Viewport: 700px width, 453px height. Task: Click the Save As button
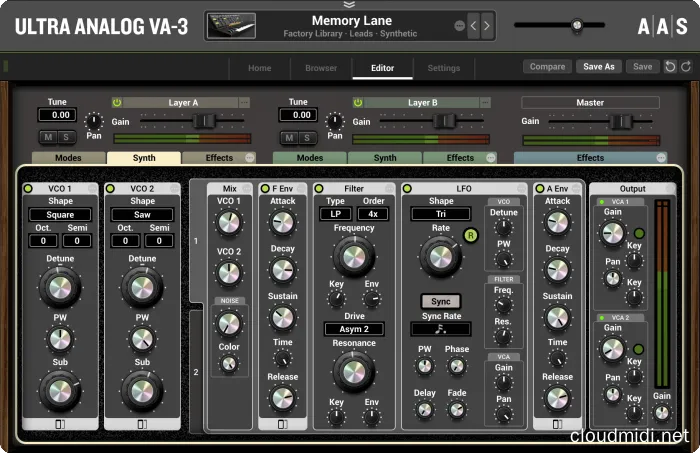point(599,67)
